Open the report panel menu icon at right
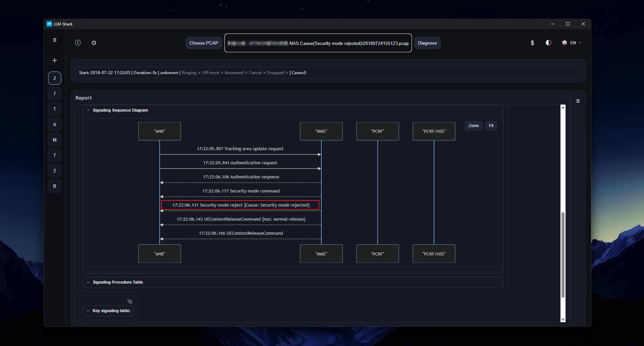 click(x=578, y=101)
